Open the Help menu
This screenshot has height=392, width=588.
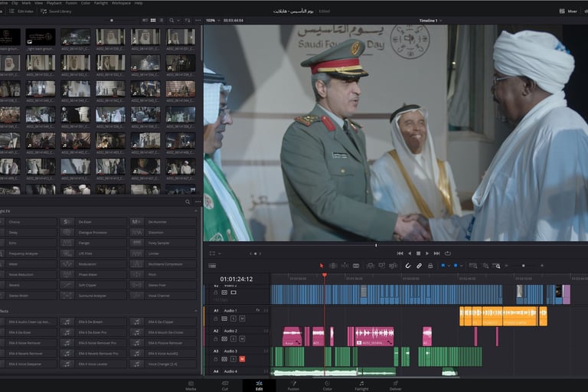[x=139, y=2]
